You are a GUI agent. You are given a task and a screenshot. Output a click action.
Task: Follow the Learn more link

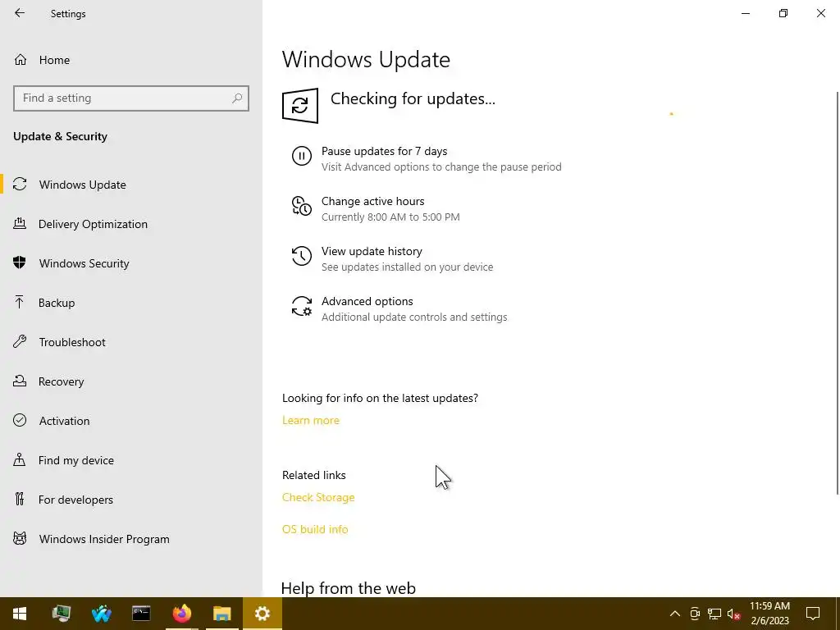click(x=311, y=421)
